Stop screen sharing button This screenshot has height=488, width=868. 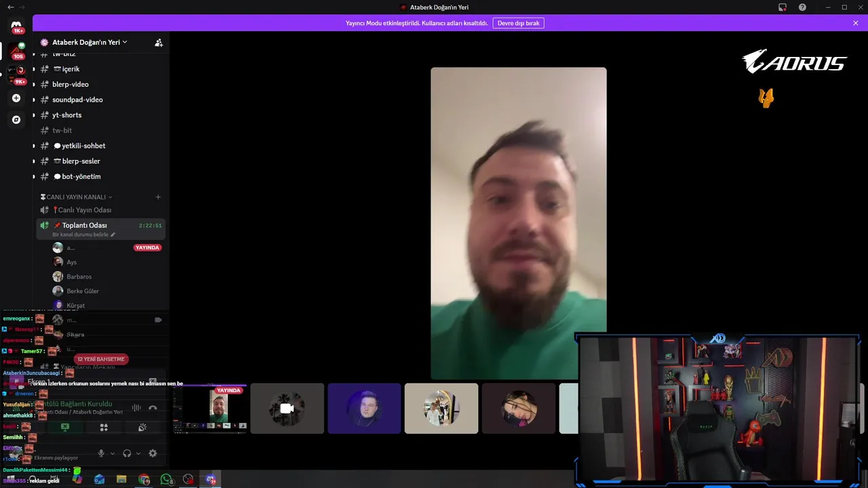click(65, 427)
